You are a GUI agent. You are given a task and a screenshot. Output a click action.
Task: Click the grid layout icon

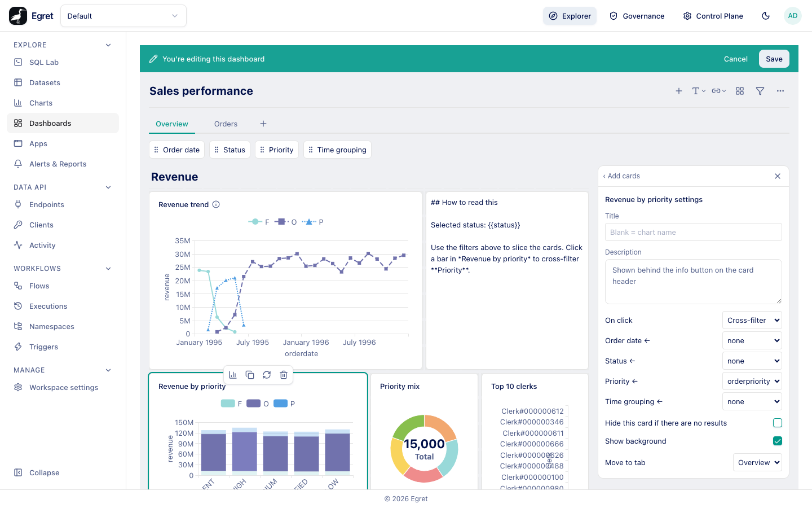point(740,91)
